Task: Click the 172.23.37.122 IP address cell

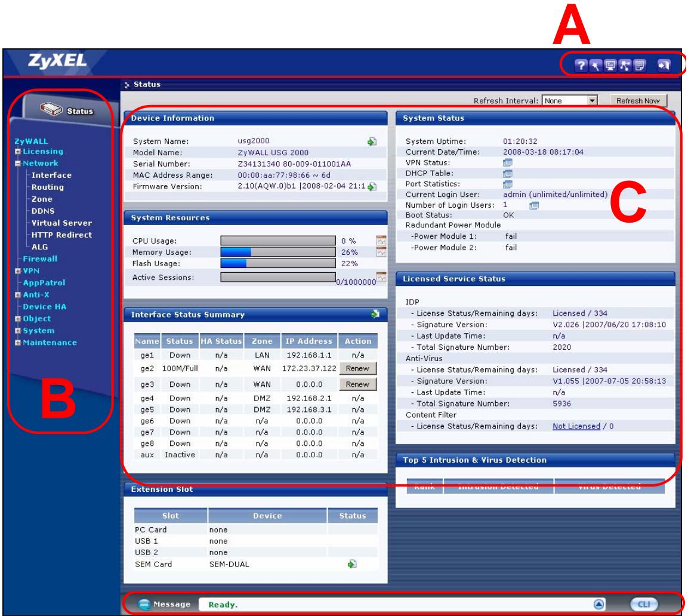Action: pos(309,368)
